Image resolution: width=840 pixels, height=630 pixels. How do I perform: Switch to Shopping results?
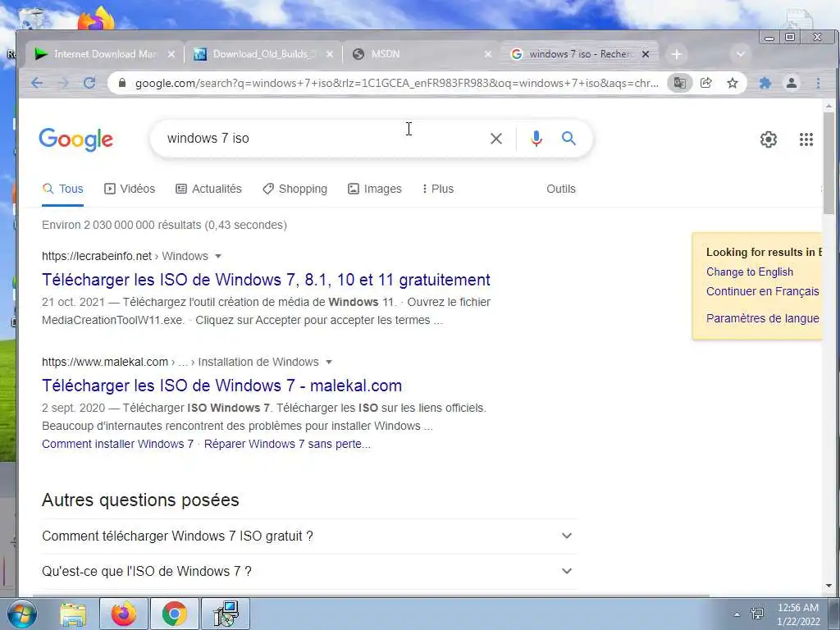pos(294,189)
